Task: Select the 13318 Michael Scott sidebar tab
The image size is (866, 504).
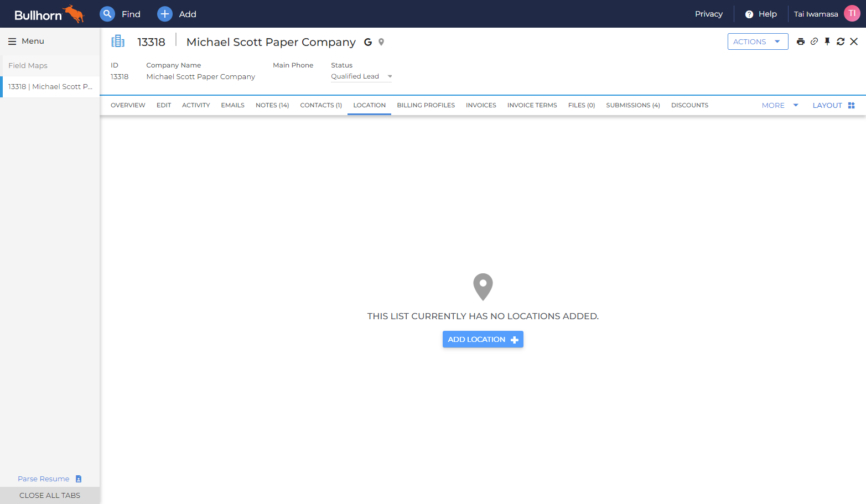Action: 50,87
